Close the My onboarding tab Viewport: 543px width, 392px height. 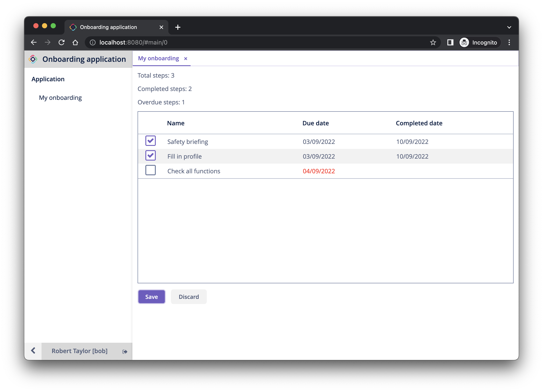(x=186, y=59)
